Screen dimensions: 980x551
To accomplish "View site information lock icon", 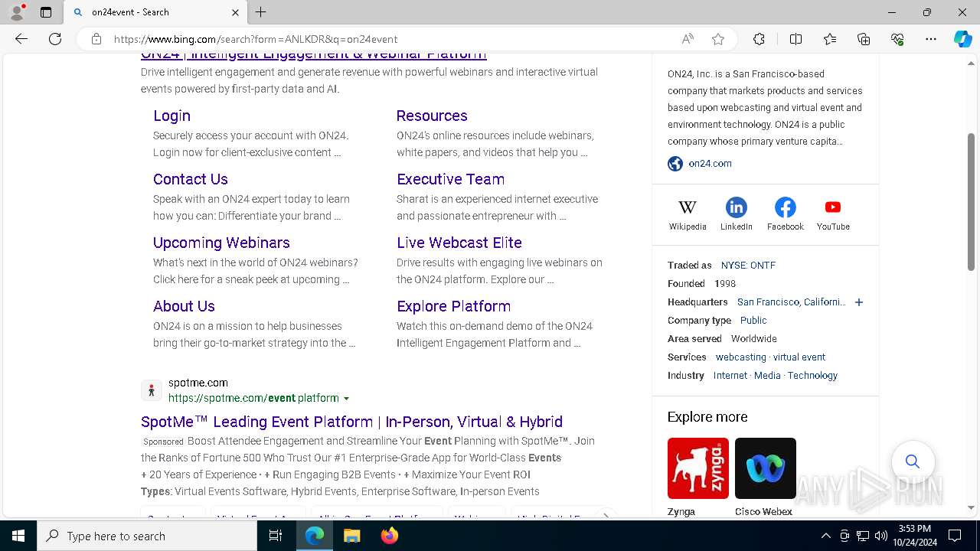I will click(x=96, y=39).
